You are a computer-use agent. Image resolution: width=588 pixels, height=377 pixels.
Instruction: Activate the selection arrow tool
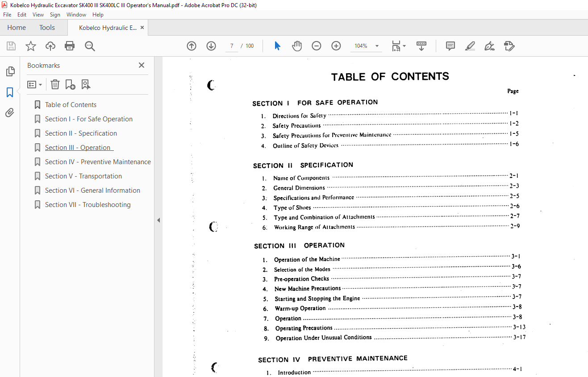277,46
